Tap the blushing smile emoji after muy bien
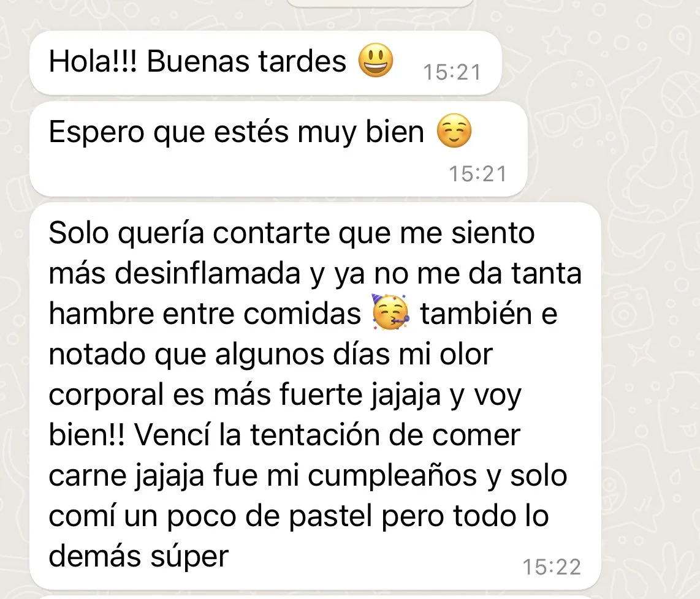 coord(454,130)
